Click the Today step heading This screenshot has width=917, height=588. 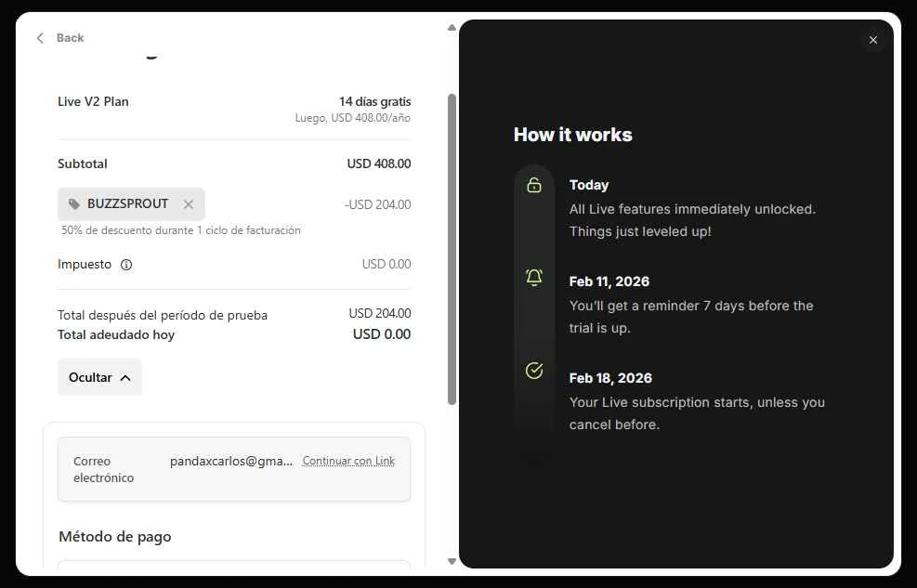coord(589,185)
